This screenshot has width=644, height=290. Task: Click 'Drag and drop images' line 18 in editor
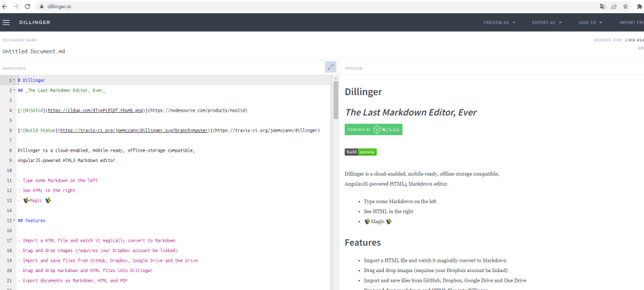pyautogui.click(x=98, y=251)
